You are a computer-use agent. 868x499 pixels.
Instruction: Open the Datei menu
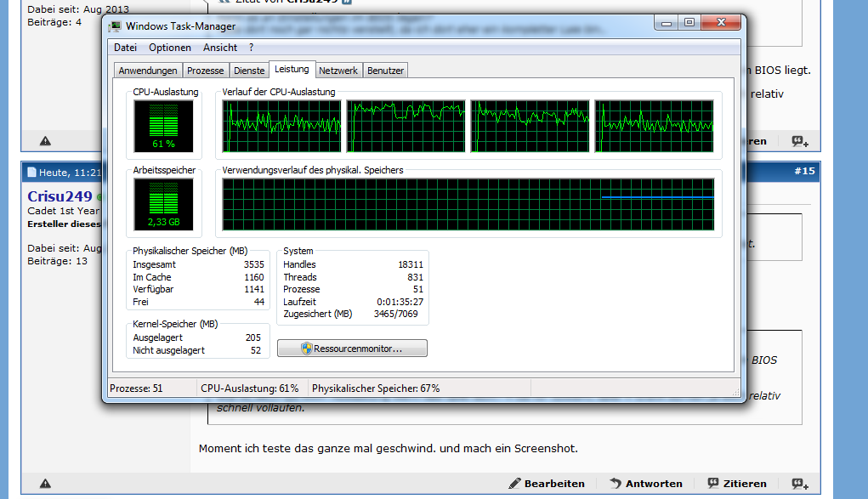[x=125, y=48]
